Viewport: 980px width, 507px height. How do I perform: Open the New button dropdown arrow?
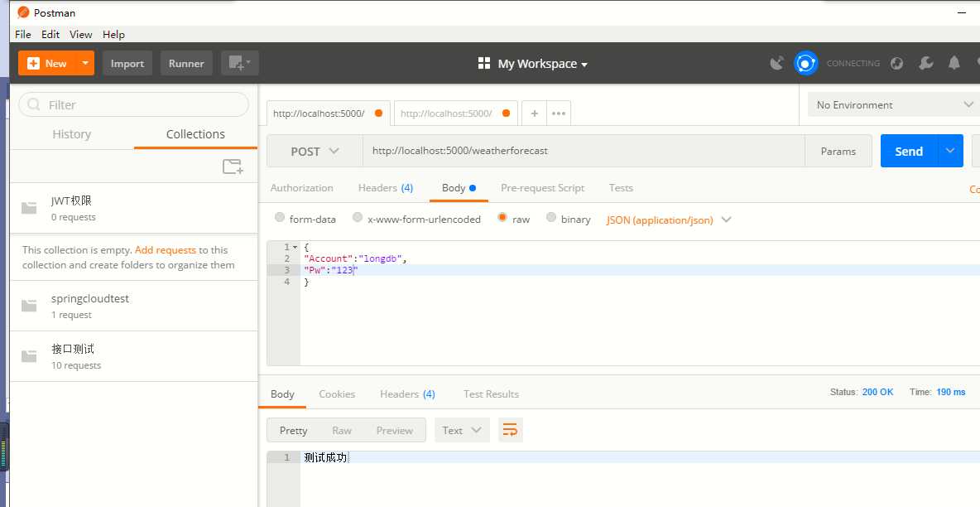tap(85, 63)
